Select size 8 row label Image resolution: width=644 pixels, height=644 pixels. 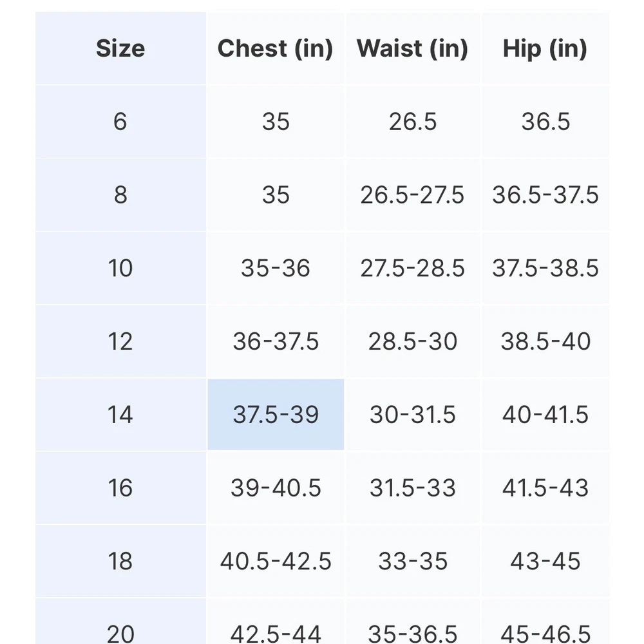point(120,194)
